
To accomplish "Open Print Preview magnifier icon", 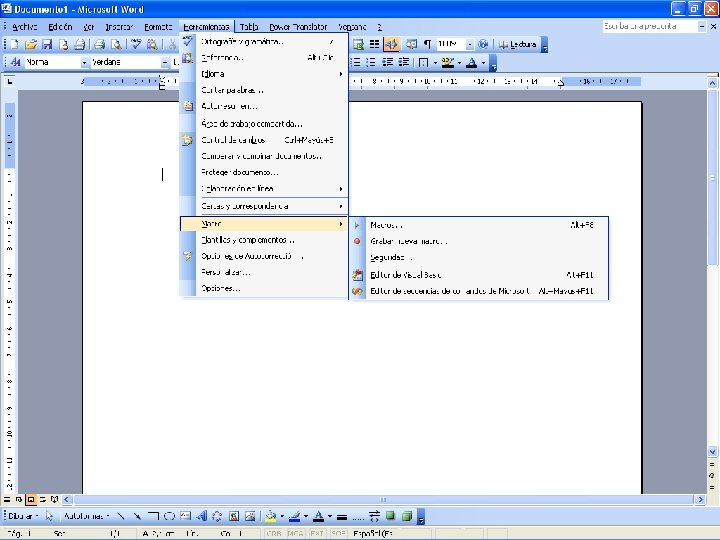I will (117, 45).
